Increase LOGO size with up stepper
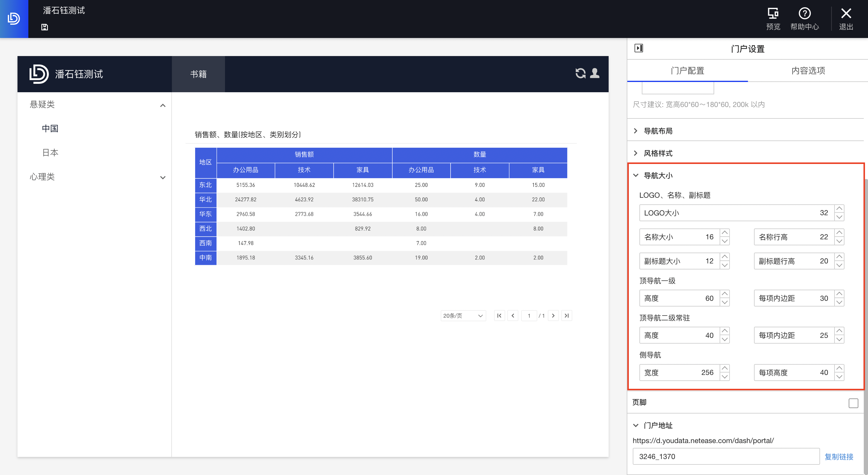 click(x=839, y=209)
